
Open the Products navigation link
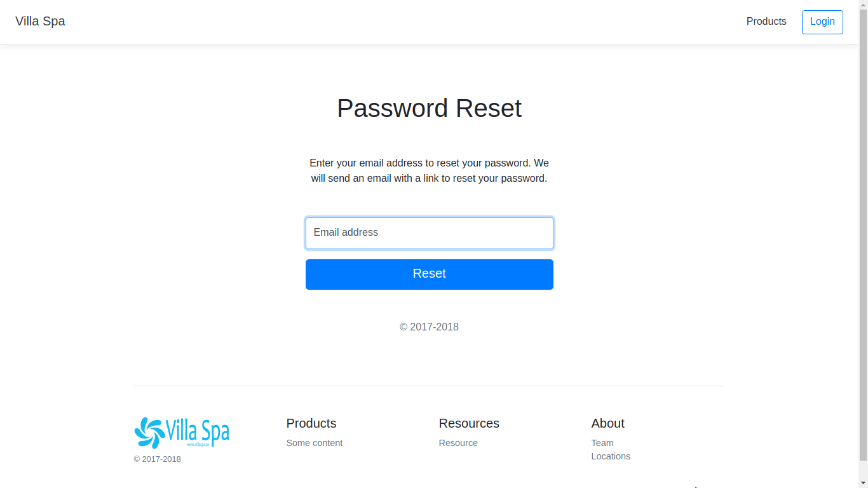click(766, 22)
